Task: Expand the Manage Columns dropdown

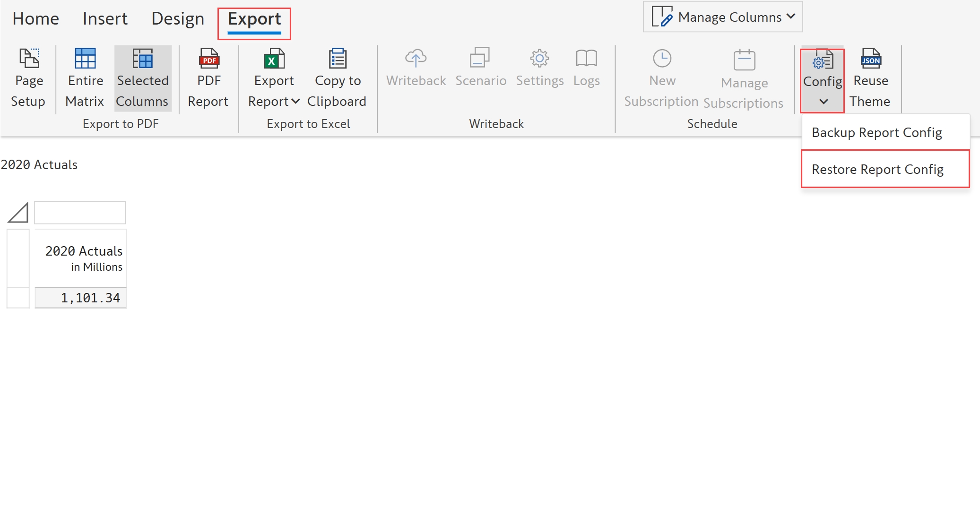Action: tap(723, 17)
